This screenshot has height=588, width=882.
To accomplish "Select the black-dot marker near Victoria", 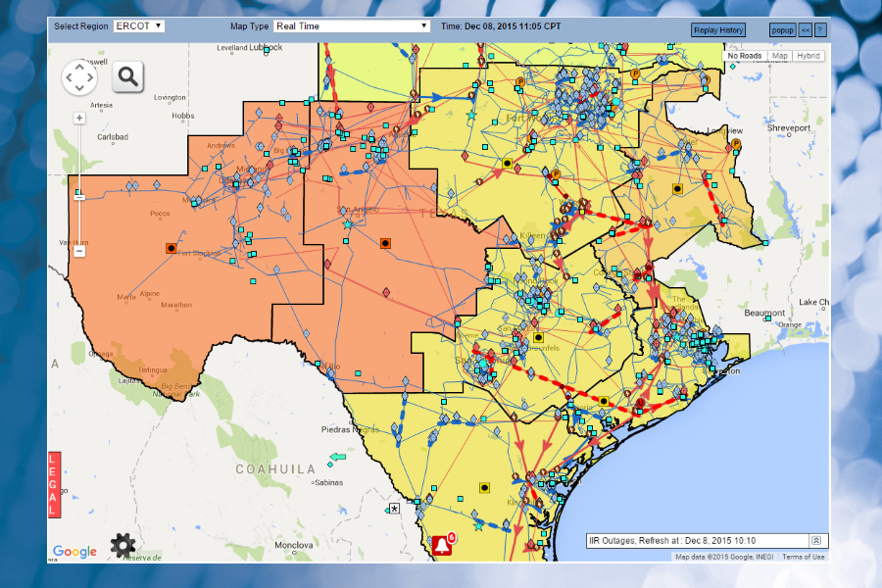I will [604, 401].
